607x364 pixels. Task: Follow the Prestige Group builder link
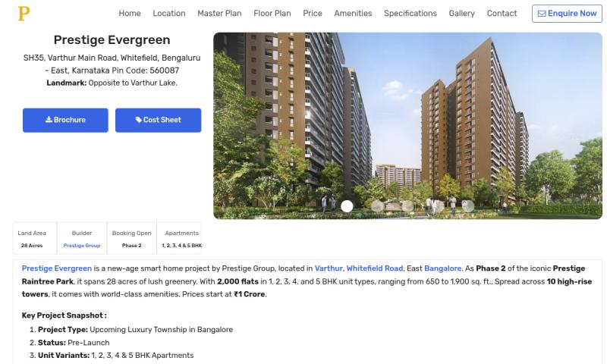(82, 246)
